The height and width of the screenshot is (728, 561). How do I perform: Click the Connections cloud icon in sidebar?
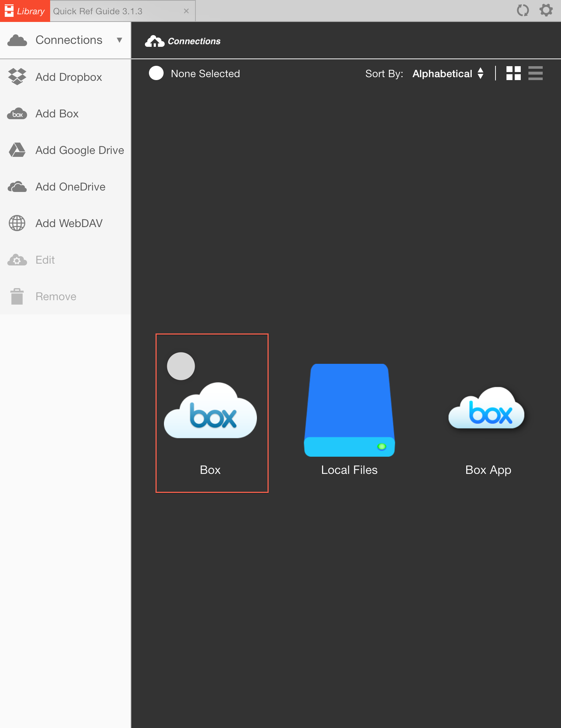[17, 40]
